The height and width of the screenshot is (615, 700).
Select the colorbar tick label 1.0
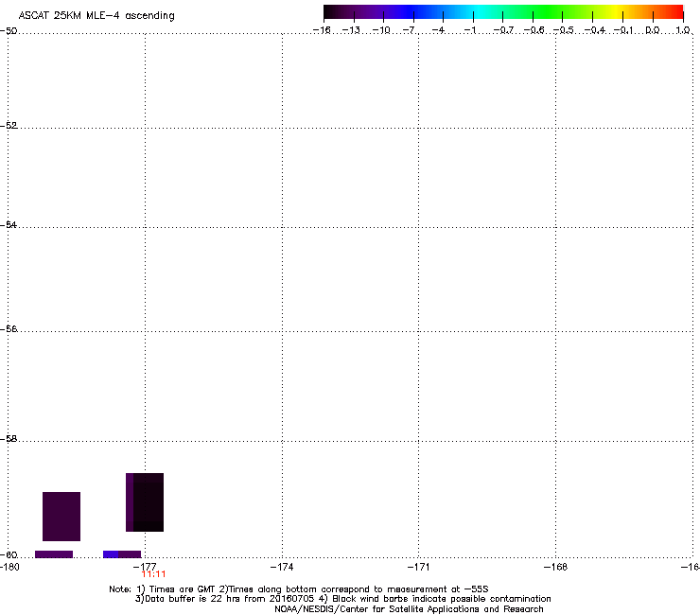coord(683,30)
